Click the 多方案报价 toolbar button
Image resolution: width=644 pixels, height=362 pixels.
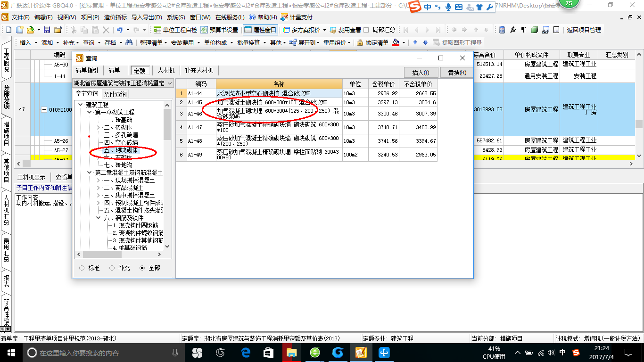301,30
